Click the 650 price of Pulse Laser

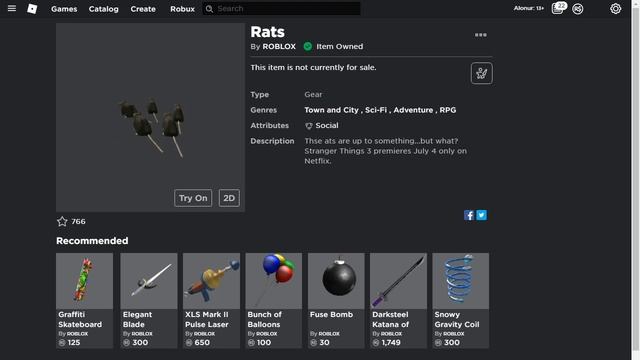[x=202, y=342]
